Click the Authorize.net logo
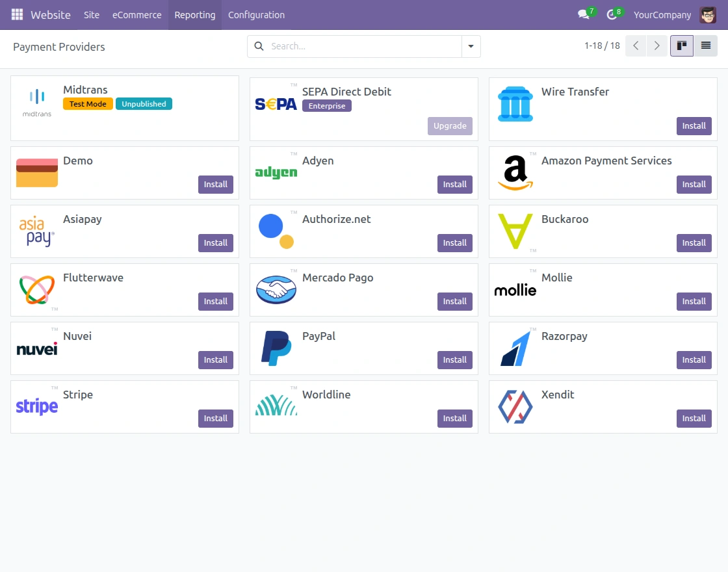 point(276,231)
